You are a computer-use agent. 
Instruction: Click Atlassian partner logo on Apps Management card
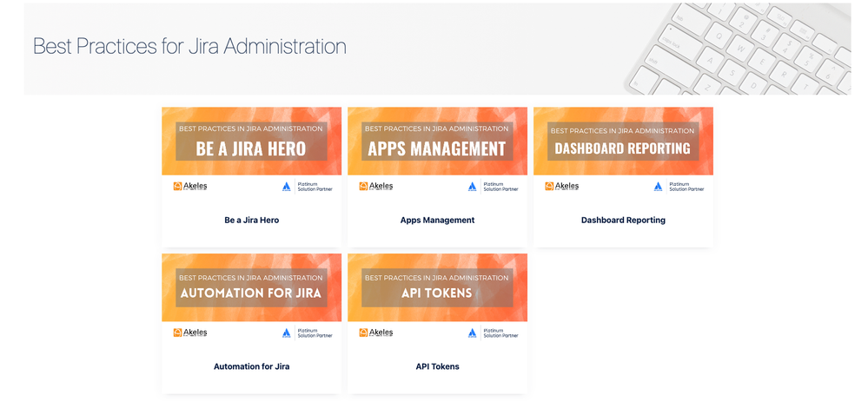tap(472, 187)
